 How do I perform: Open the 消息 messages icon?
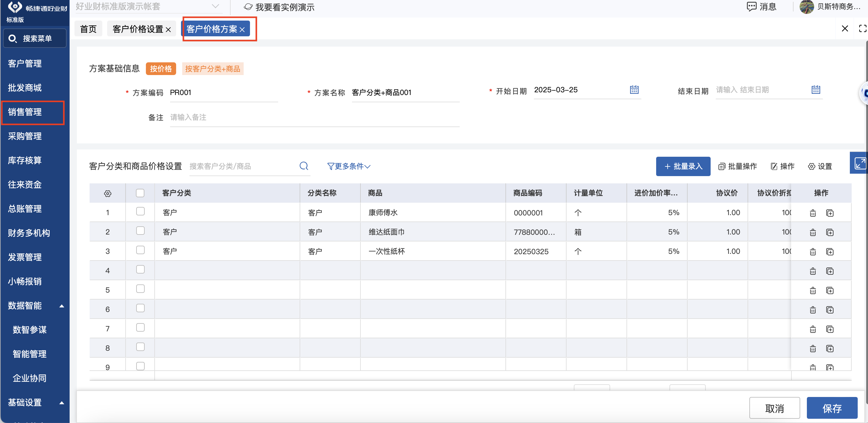tap(761, 7)
